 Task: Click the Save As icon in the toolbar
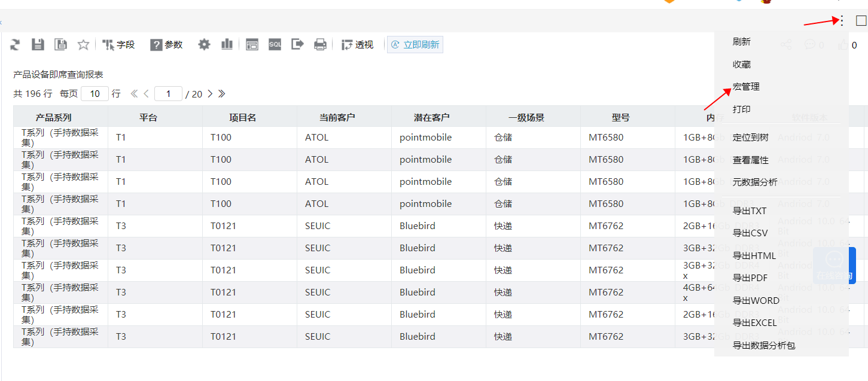[60, 44]
